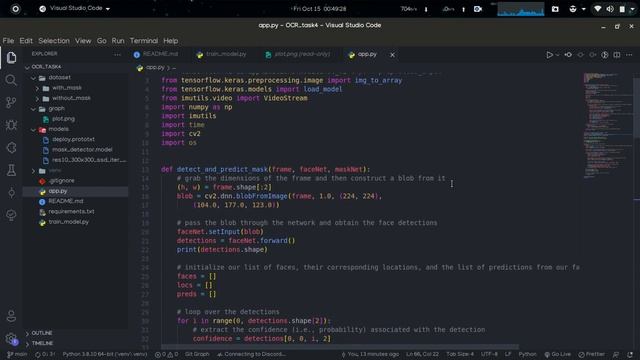Open the Go menu
The height and width of the screenshot is (360, 640).
102,41
